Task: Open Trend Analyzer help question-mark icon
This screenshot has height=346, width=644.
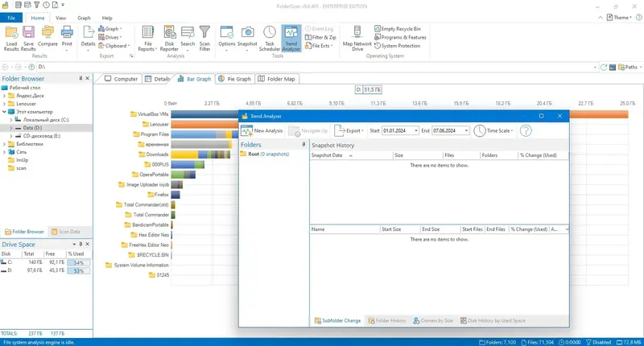Action: click(x=526, y=130)
